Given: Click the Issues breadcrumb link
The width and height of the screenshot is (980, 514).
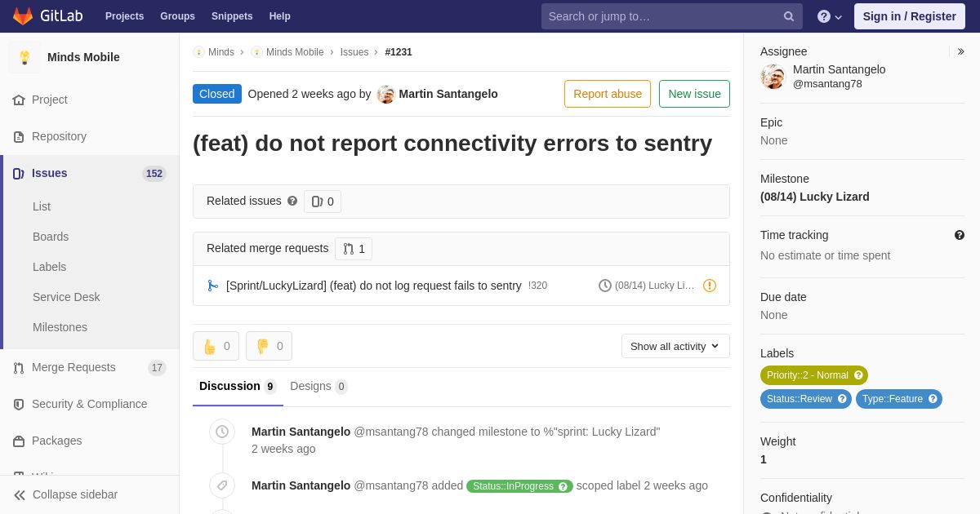Looking at the screenshot, I should 354,52.
